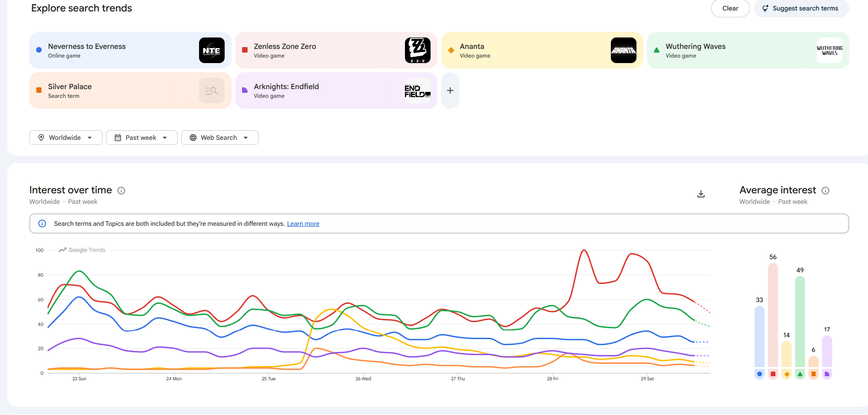The height and width of the screenshot is (415, 868).
Task: Click the "23 Sun" axis label
Action: 79,378
